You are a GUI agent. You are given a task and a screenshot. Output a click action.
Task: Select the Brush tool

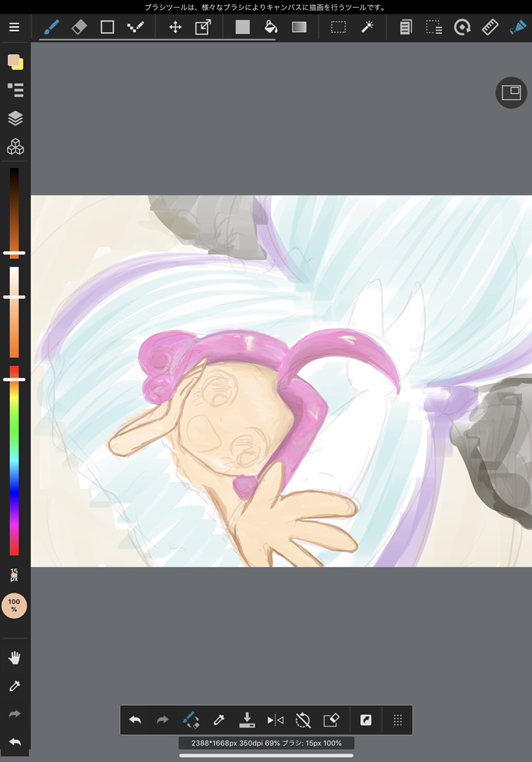click(51, 27)
